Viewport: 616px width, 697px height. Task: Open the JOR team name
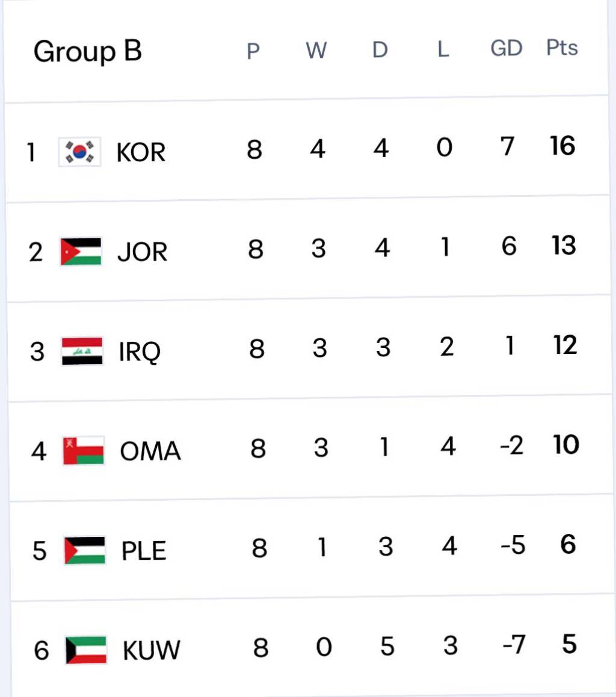click(x=142, y=252)
